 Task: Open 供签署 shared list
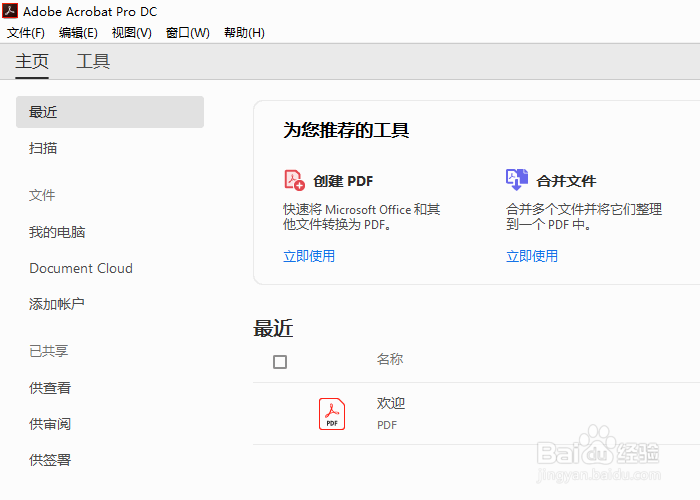pyautogui.click(x=50, y=460)
